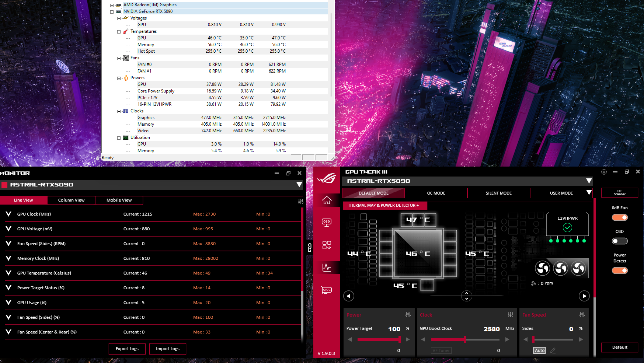Viewport: 644px width, 363px height.
Task: Click the Export Logs button
Action: click(x=127, y=349)
